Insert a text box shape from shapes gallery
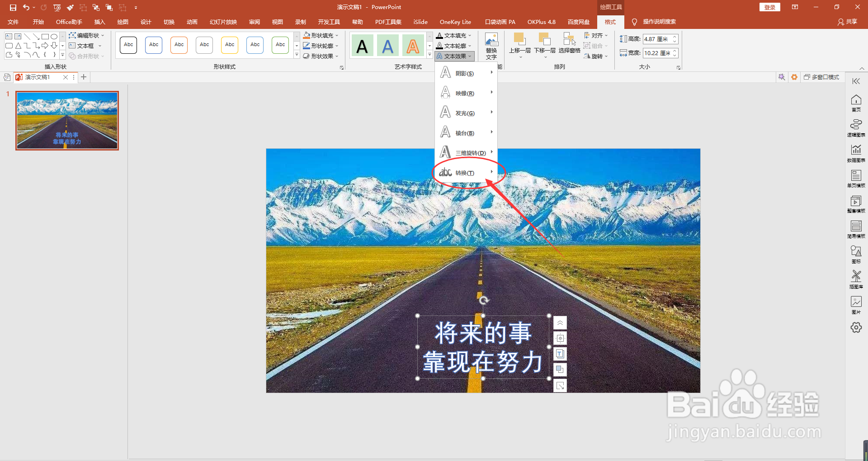This screenshot has width=868, height=461. pyautogui.click(x=9, y=36)
